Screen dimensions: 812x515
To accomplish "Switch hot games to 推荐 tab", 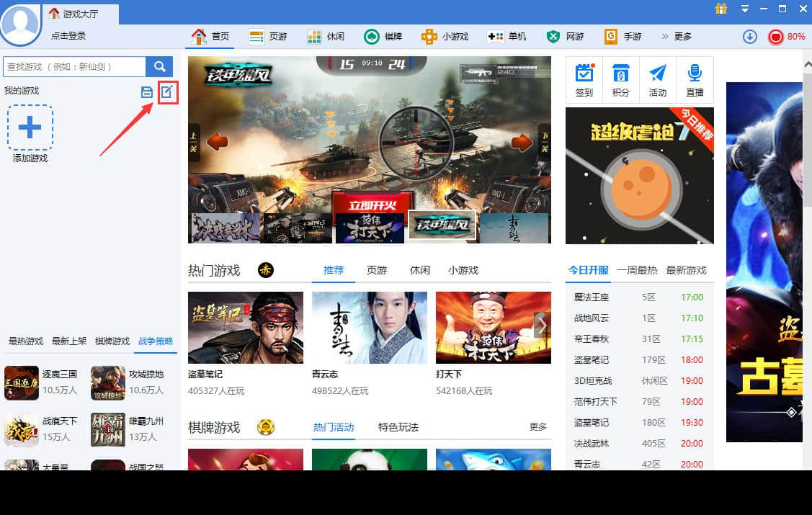I will 333,270.
